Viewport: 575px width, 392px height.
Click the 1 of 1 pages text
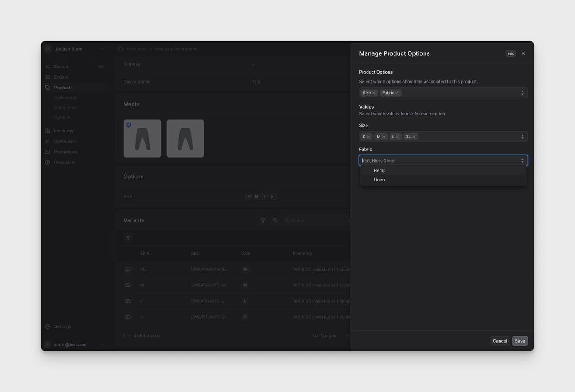coord(324,336)
